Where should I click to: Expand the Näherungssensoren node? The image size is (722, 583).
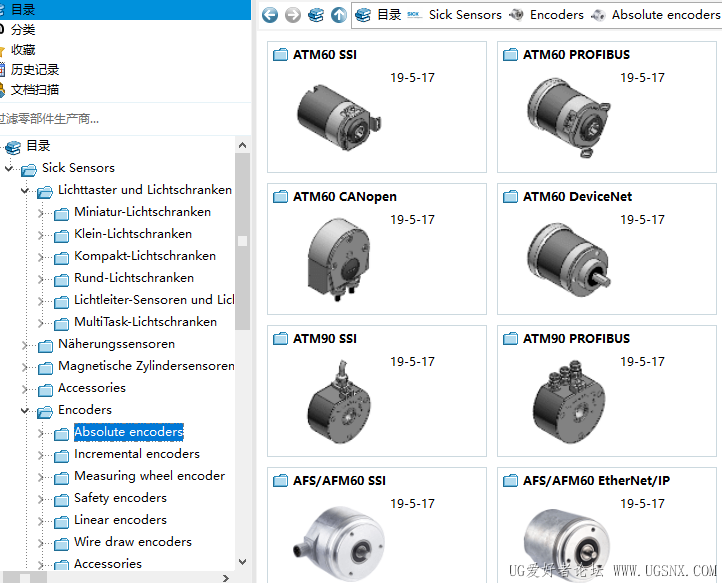coord(25,345)
